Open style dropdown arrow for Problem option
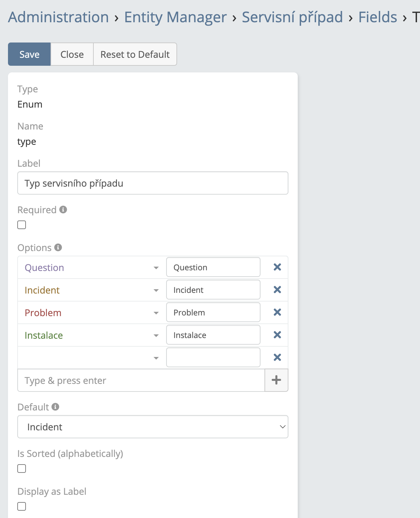The height and width of the screenshot is (518, 420). (156, 313)
